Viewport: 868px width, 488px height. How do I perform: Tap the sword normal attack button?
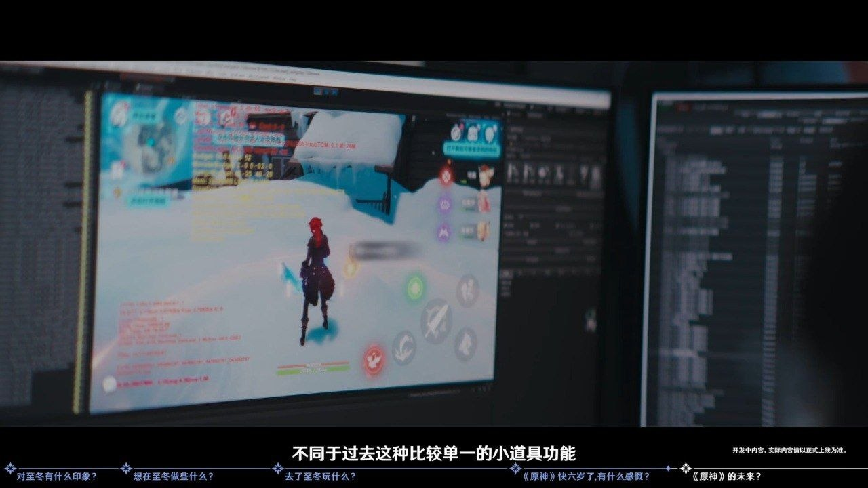(437, 320)
